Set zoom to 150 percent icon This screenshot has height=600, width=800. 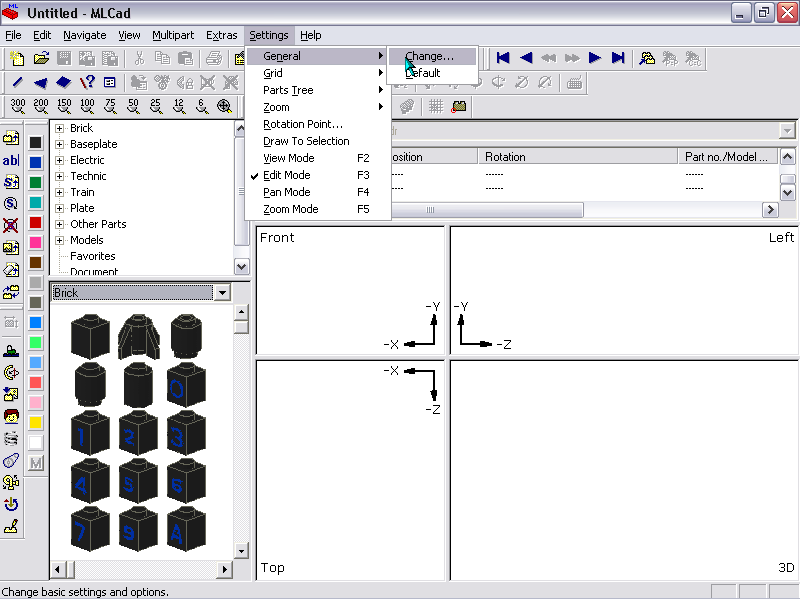click(64, 106)
